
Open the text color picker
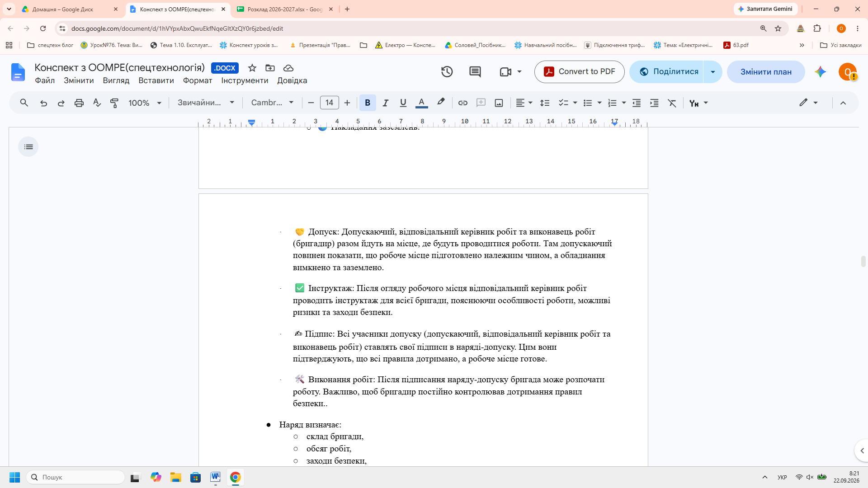[421, 103]
